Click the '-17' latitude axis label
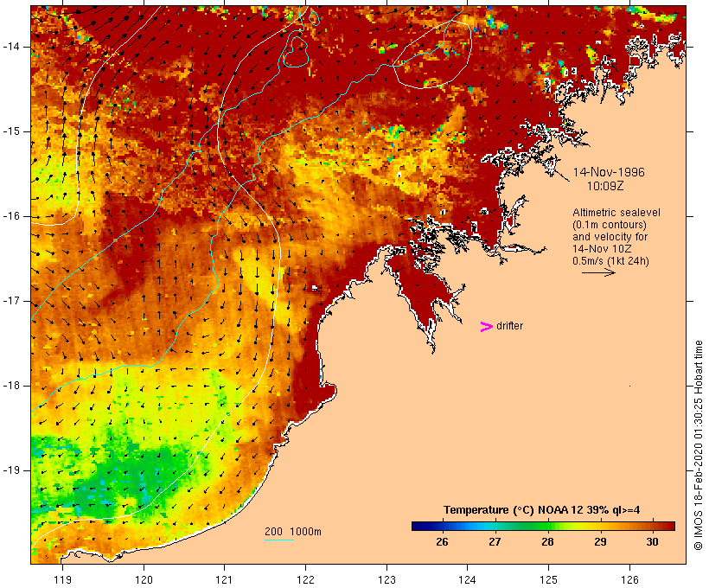This screenshot has width=709, height=588. (12, 301)
